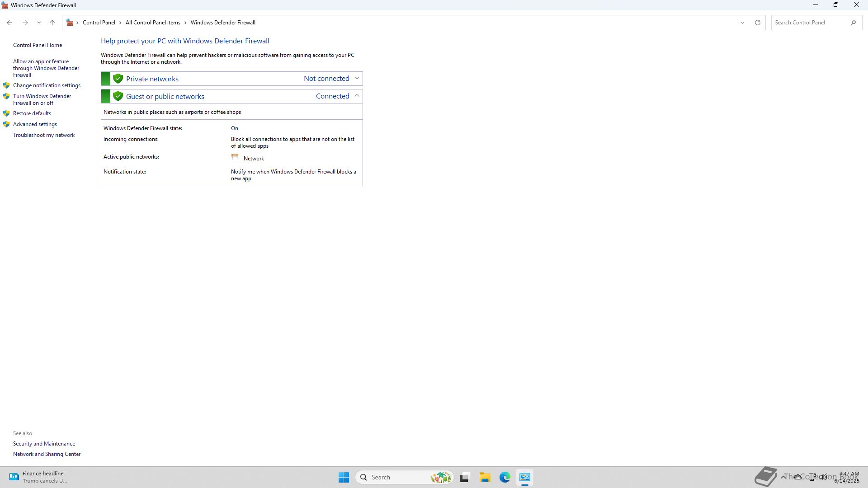The width and height of the screenshot is (868, 488).
Task: Click the green shield beside Private networks
Action: click(x=118, y=79)
